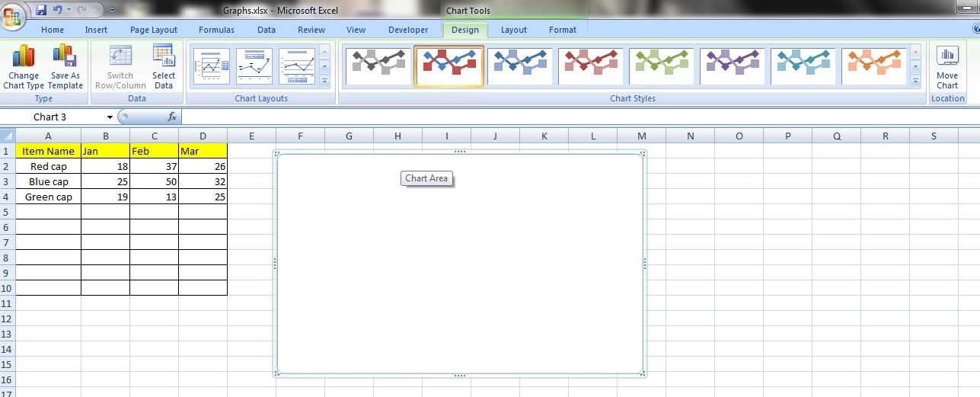Viewport: 980px width, 397px height.
Task: Click column header D
Action: tap(203, 136)
